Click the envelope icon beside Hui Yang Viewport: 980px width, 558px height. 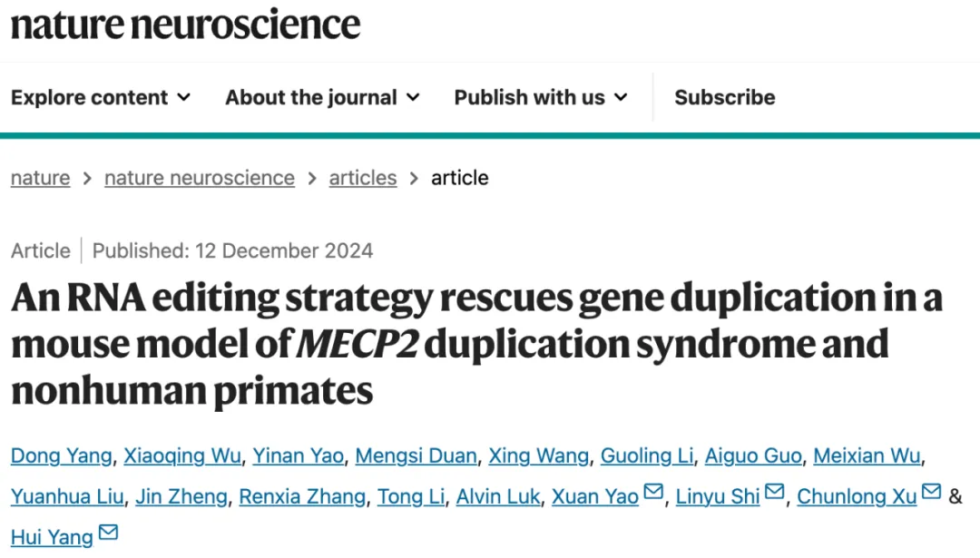click(x=108, y=533)
